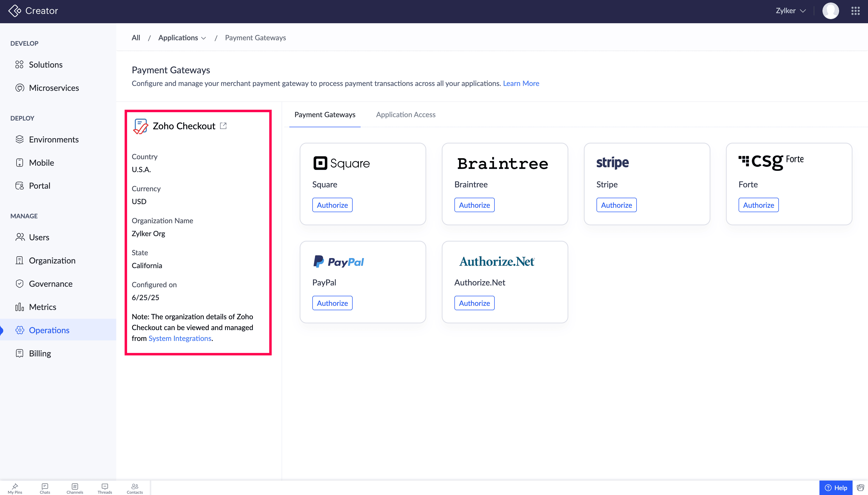Click the Help button
Image resolution: width=868 pixels, height=495 pixels.
coord(836,488)
